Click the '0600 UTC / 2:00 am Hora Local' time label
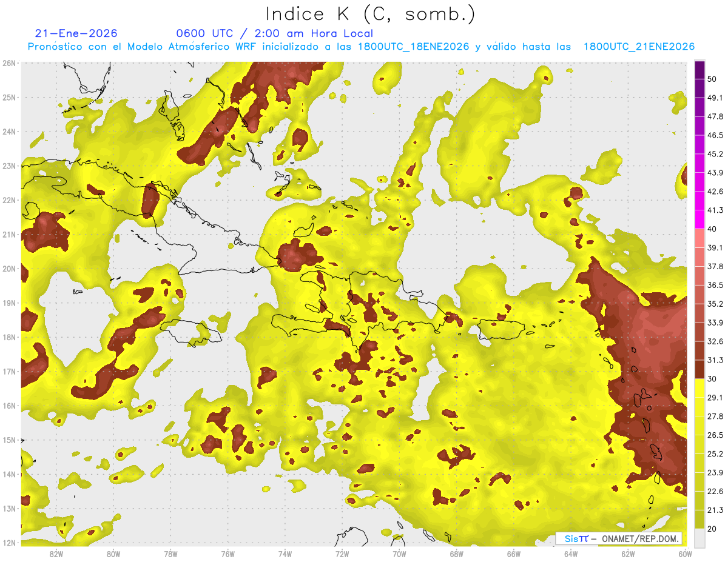Image resolution: width=728 pixels, height=562 pixels. pos(274,33)
